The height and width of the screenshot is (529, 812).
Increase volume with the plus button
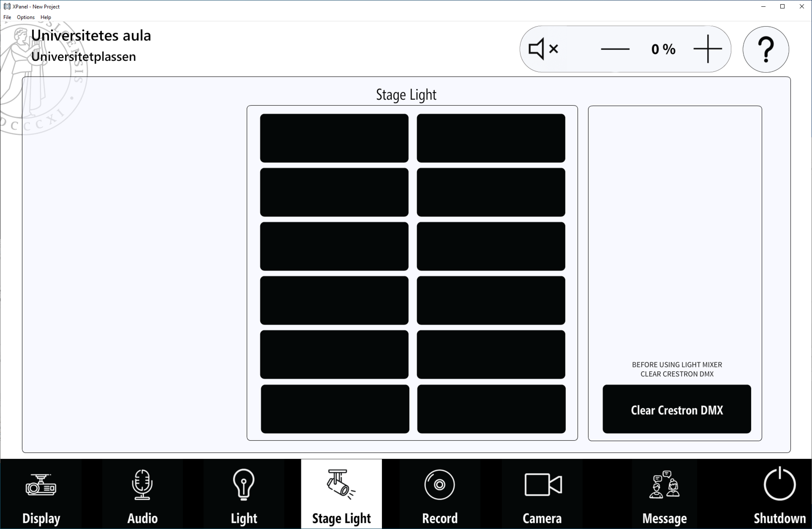(708, 49)
